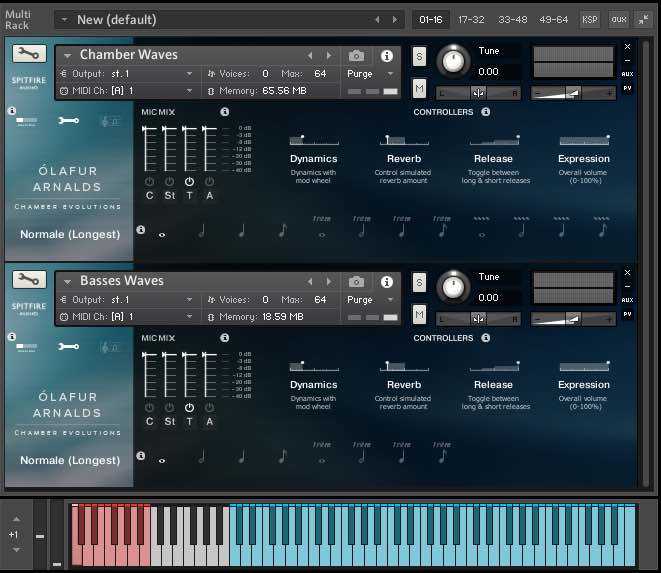Toggle the St mic power in Chamber Waves

[x=169, y=182]
